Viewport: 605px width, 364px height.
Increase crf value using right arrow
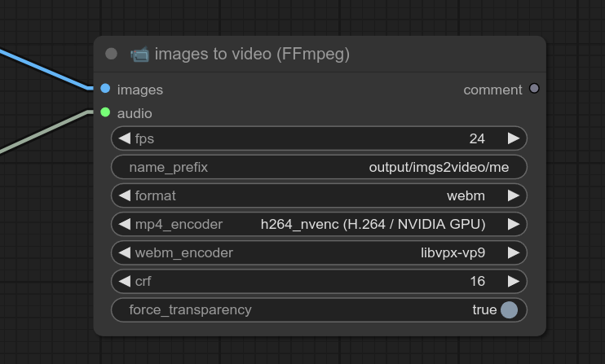point(514,282)
